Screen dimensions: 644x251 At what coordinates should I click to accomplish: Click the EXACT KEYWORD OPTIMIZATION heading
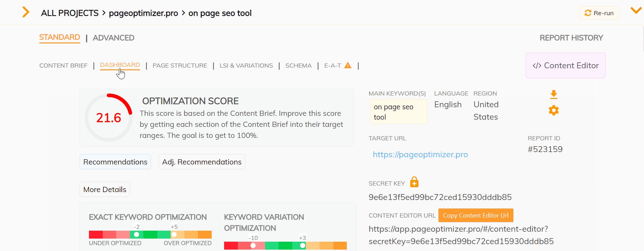(x=148, y=217)
